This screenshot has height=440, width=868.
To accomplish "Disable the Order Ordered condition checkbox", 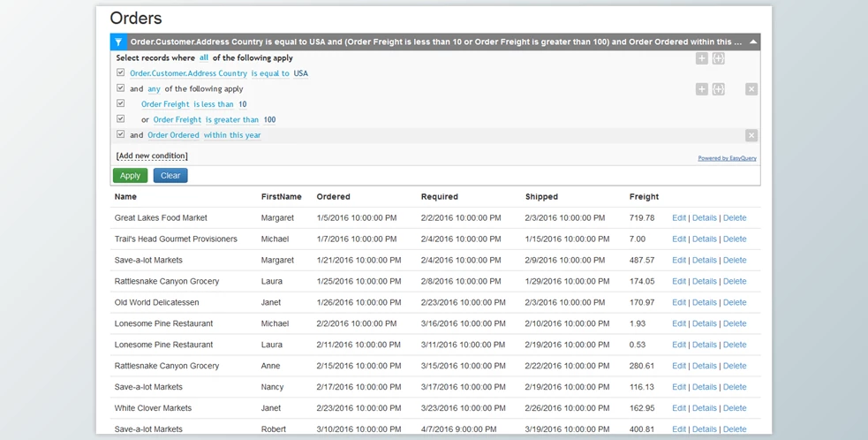I will point(121,135).
